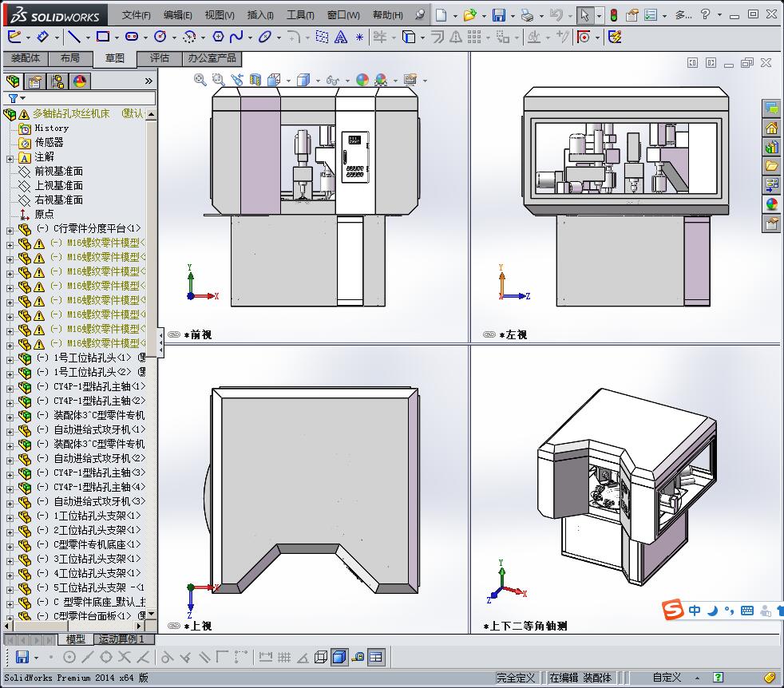Switch to the 运动算例 1 tab
This screenshot has height=688, width=784.
pos(125,639)
